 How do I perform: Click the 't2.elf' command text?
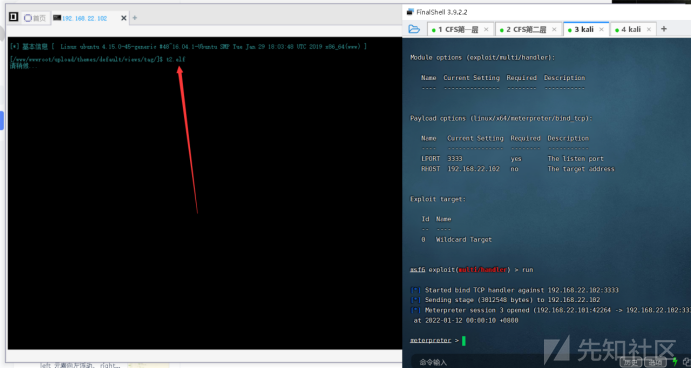[x=175, y=59]
